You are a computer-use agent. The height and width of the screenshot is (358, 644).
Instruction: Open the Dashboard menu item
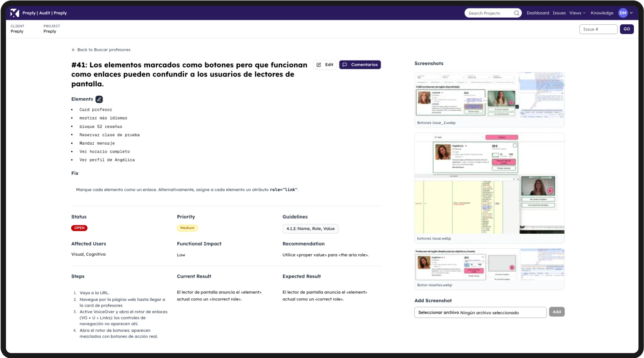pyautogui.click(x=538, y=13)
